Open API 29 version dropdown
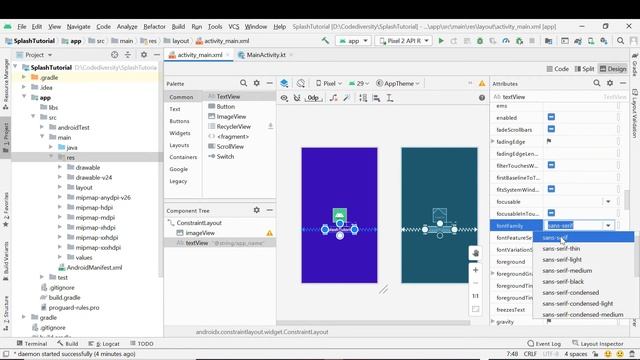This screenshot has width=640, height=360. click(359, 83)
